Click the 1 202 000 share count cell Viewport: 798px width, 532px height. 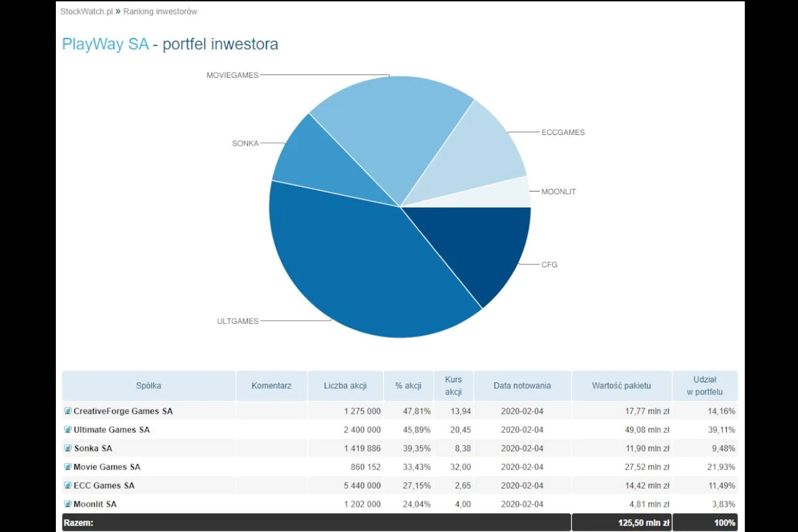coord(345,504)
